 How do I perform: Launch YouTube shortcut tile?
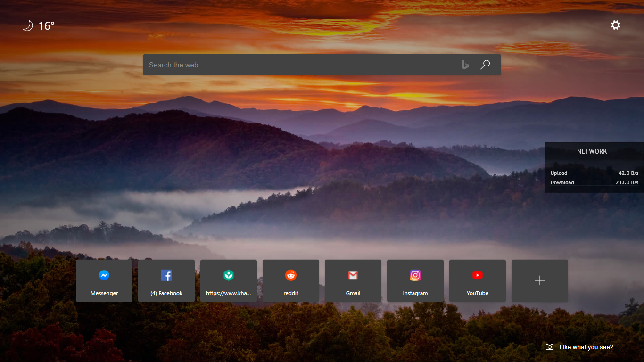477,280
